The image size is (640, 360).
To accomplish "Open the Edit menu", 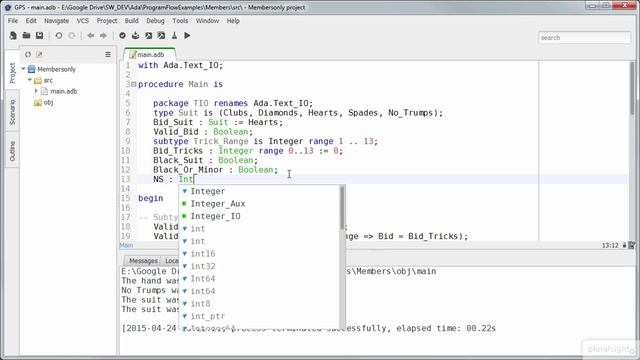I will pyautogui.click(x=31, y=21).
